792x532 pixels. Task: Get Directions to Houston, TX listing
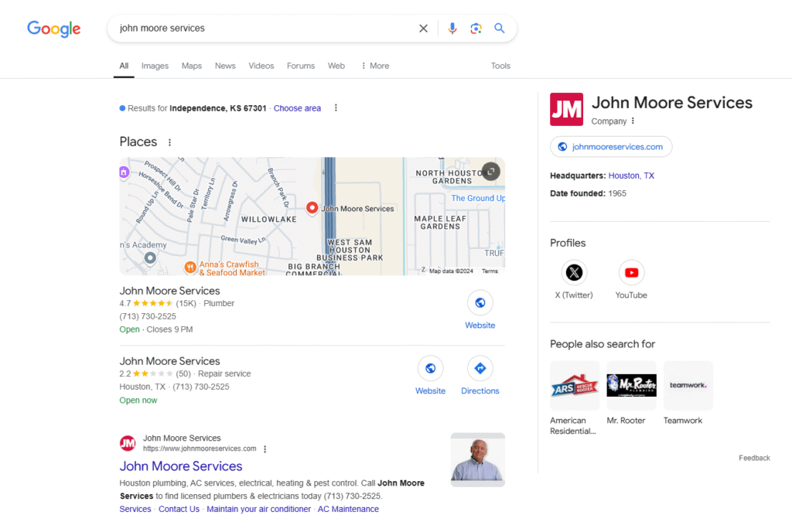[x=480, y=369]
